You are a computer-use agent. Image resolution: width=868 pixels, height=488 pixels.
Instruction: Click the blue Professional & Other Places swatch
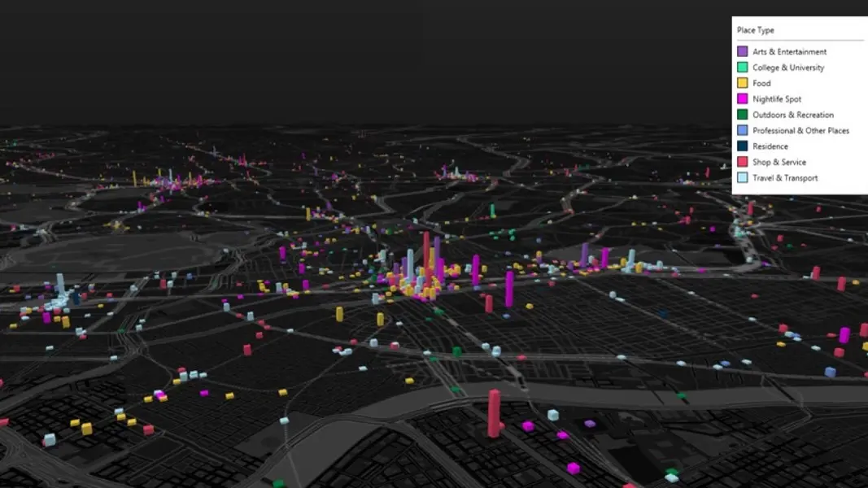(743, 130)
